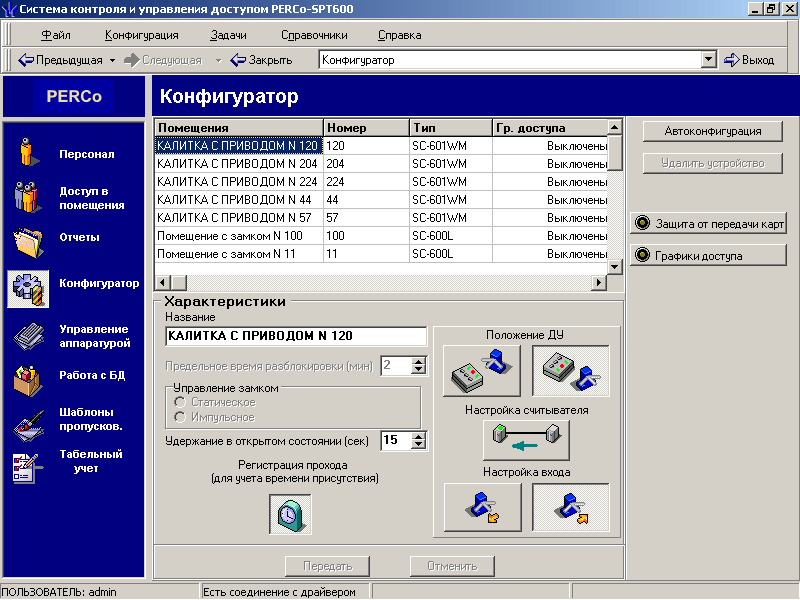Open the Конфигурация menu

141,35
